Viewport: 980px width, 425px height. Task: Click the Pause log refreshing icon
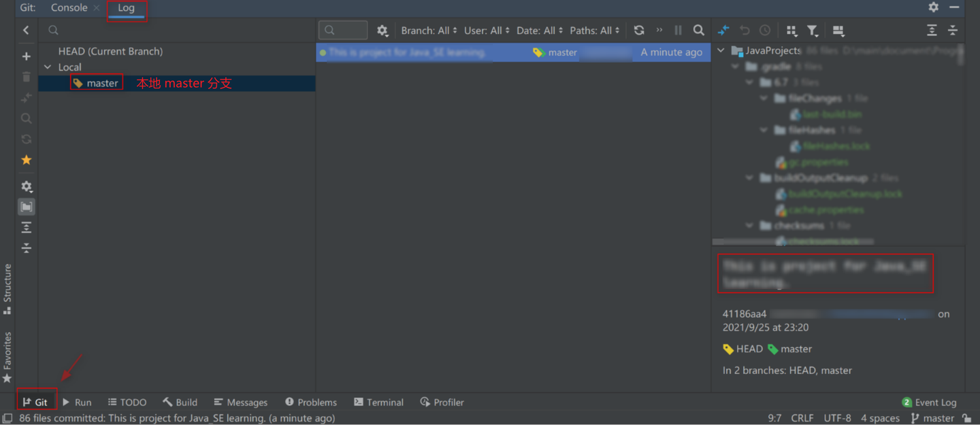point(678,30)
